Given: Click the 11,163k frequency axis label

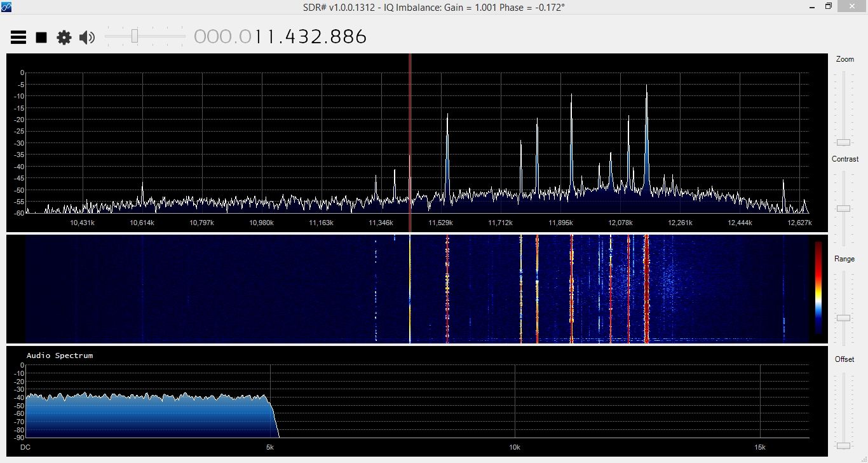Looking at the screenshot, I should click(x=321, y=223).
